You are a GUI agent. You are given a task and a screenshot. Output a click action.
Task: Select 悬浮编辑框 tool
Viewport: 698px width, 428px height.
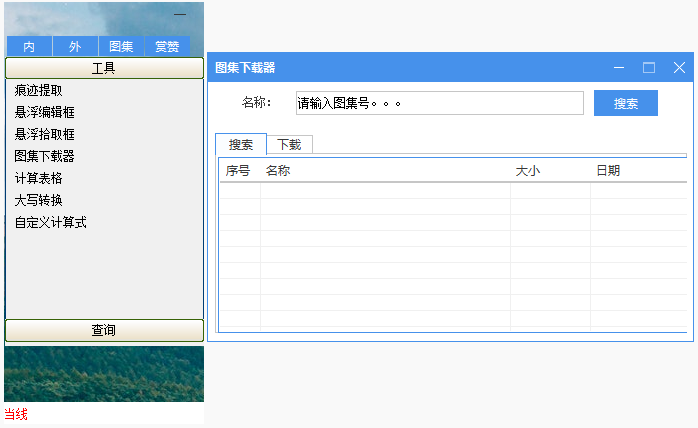tap(45, 112)
